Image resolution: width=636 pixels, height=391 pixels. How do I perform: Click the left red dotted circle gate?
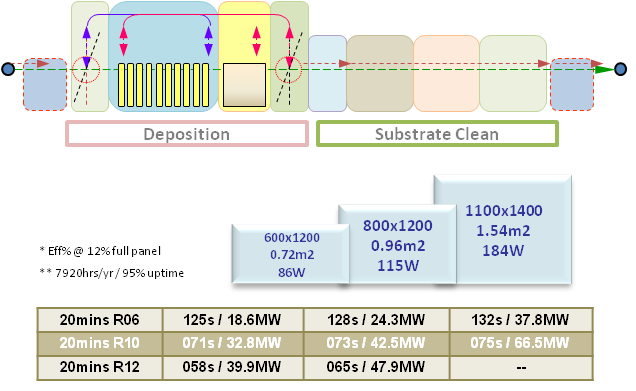click(86, 70)
